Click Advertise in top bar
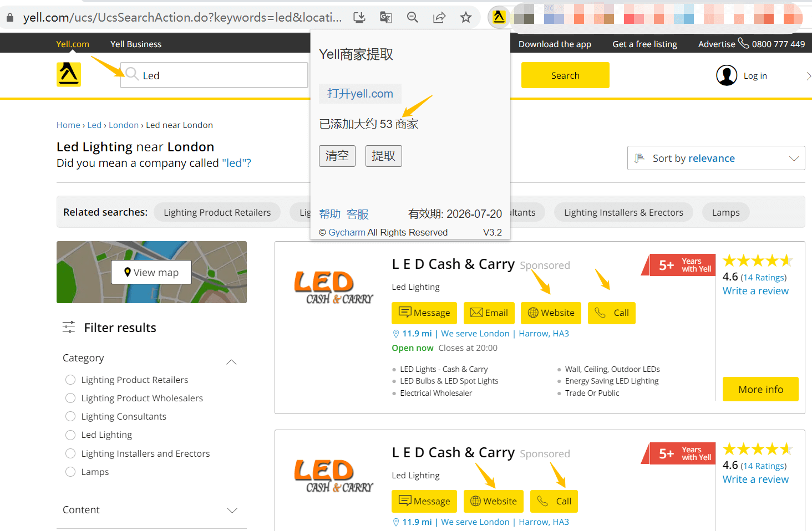812x531 pixels. (x=717, y=44)
